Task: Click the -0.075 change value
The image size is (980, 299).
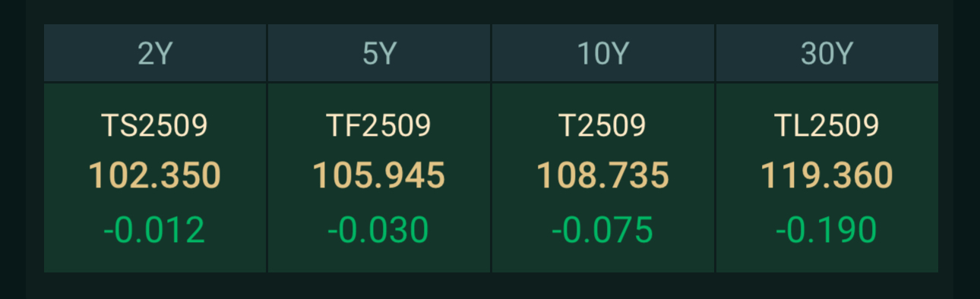Action: tap(603, 230)
